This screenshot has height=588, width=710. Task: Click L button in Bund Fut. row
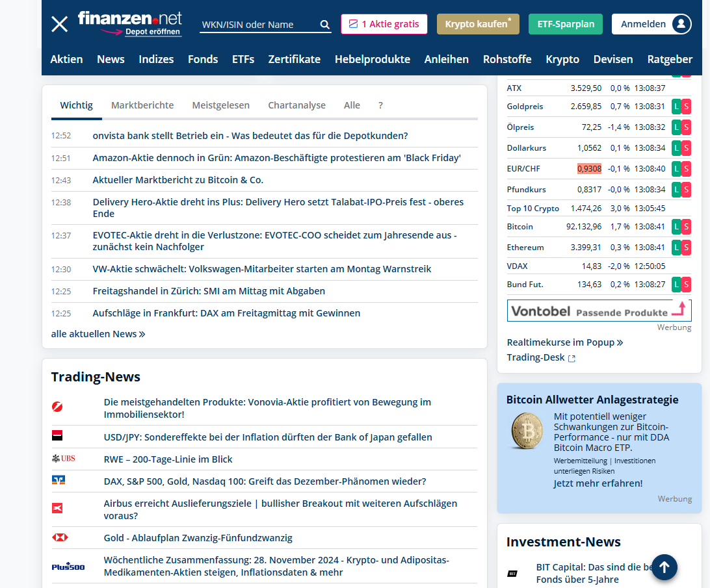[x=676, y=285]
